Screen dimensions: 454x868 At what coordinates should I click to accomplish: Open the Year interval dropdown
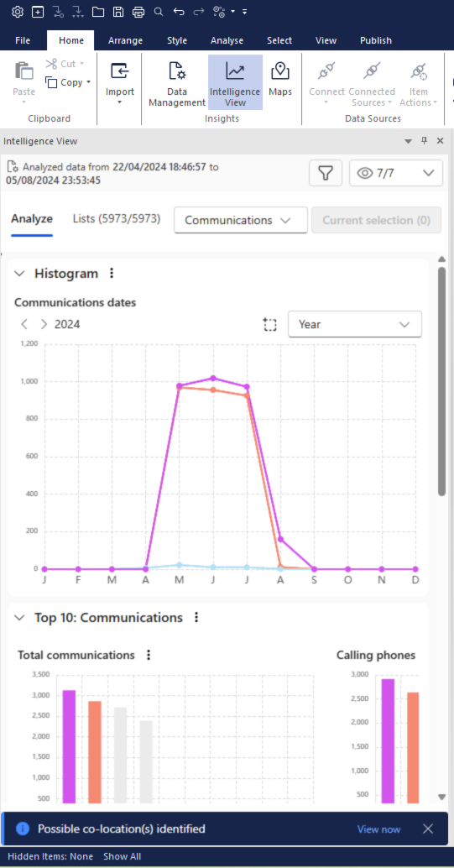355,324
